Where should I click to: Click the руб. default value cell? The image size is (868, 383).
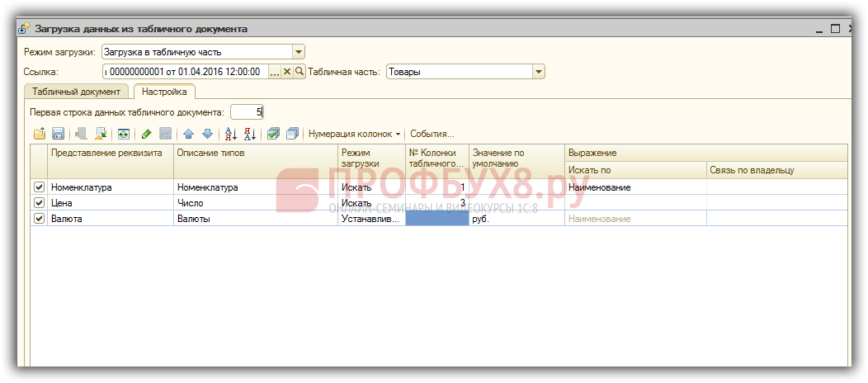click(517, 218)
